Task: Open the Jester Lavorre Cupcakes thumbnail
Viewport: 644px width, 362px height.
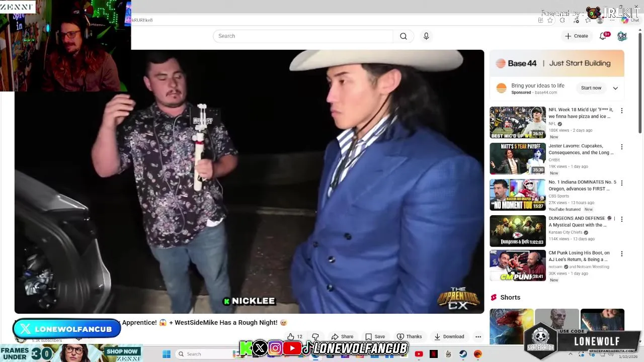Action: coord(517,158)
